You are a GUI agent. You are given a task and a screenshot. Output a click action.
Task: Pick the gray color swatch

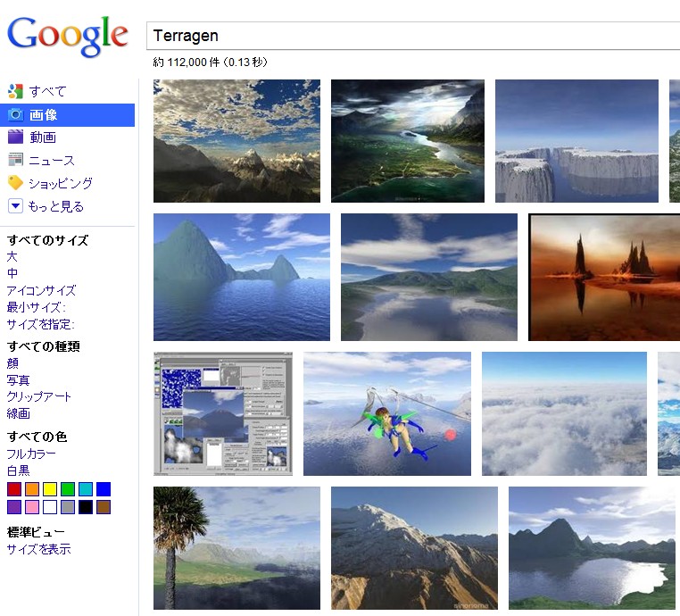tap(68, 507)
